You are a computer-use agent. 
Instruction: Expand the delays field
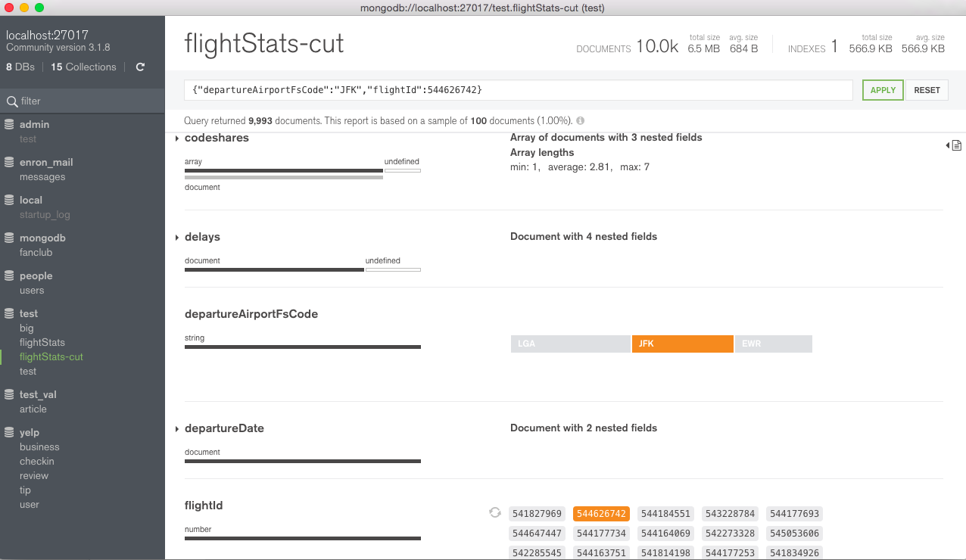pos(177,238)
